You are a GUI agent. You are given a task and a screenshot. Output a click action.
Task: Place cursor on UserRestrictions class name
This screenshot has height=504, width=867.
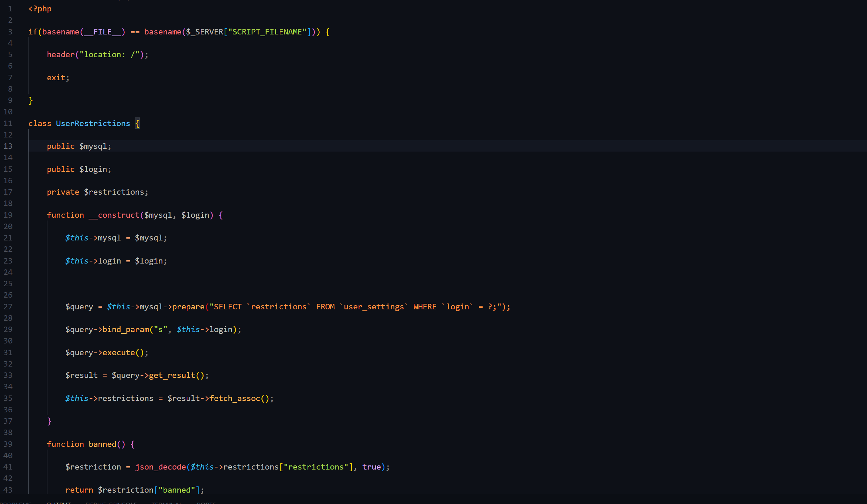[x=93, y=123]
